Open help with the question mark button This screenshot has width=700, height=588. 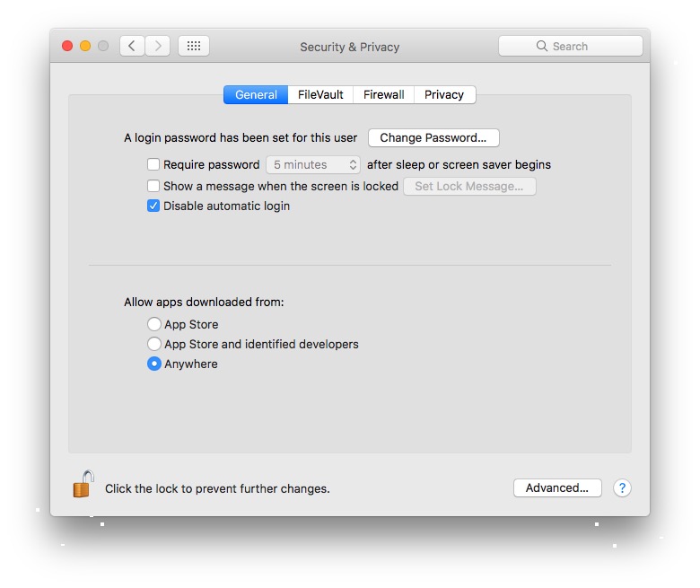pyautogui.click(x=622, y=488)
